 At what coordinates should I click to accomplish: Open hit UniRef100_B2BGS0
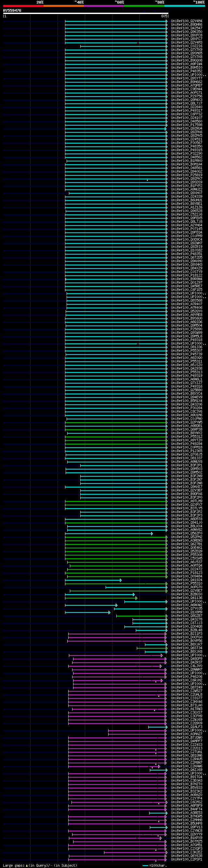click(x=187, y=594)
